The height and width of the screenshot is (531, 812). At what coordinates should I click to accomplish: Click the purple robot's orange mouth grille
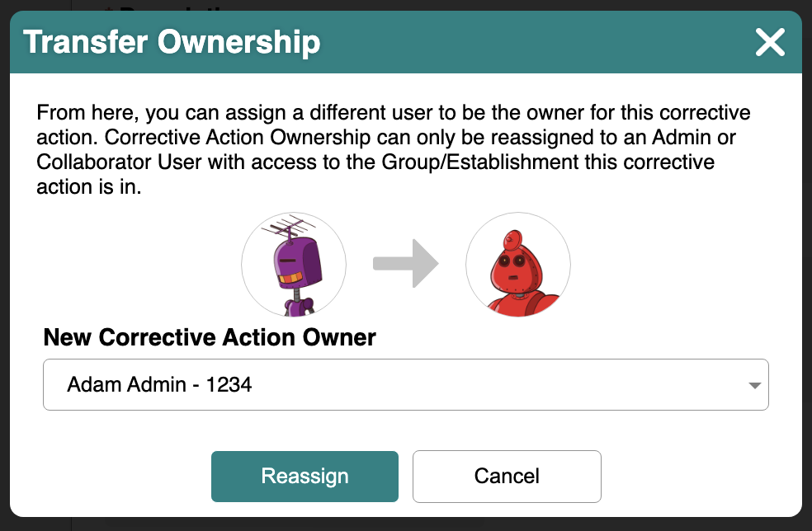click(x=290, y=278)
